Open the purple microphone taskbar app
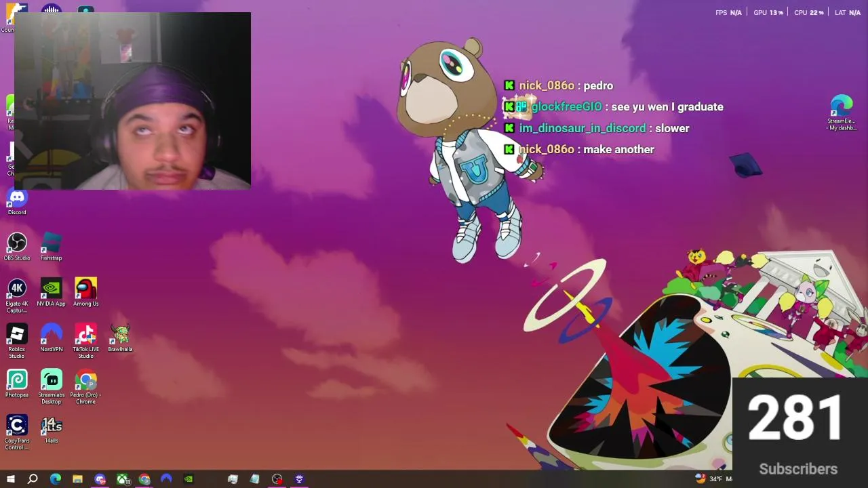The image size is (868, 488). click(x=299, y=479)
